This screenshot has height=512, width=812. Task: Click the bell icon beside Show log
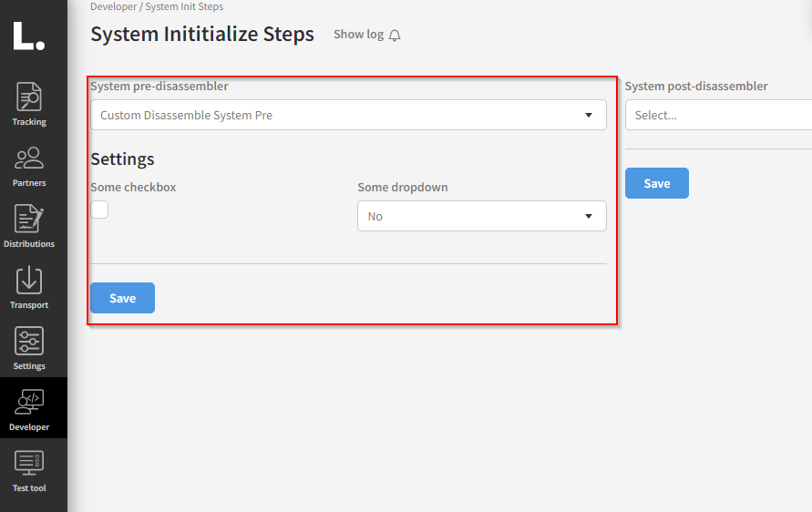tap(395, 36)
